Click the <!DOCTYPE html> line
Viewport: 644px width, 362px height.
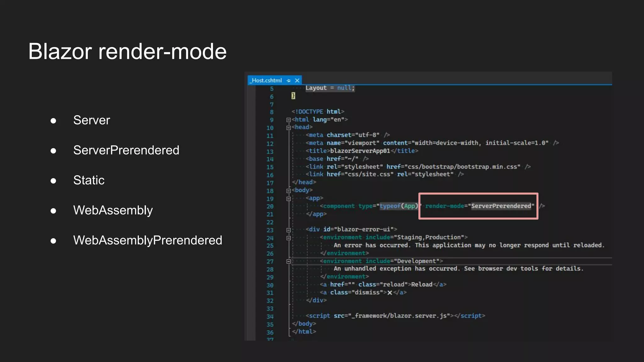pyautogui.click(x=318, y=112)
